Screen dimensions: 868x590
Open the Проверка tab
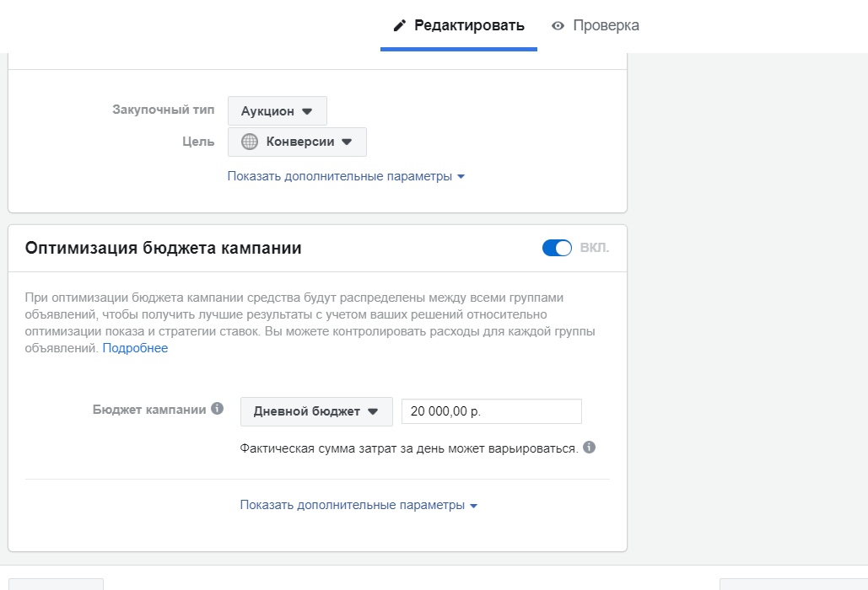click(x=595, y=25)
